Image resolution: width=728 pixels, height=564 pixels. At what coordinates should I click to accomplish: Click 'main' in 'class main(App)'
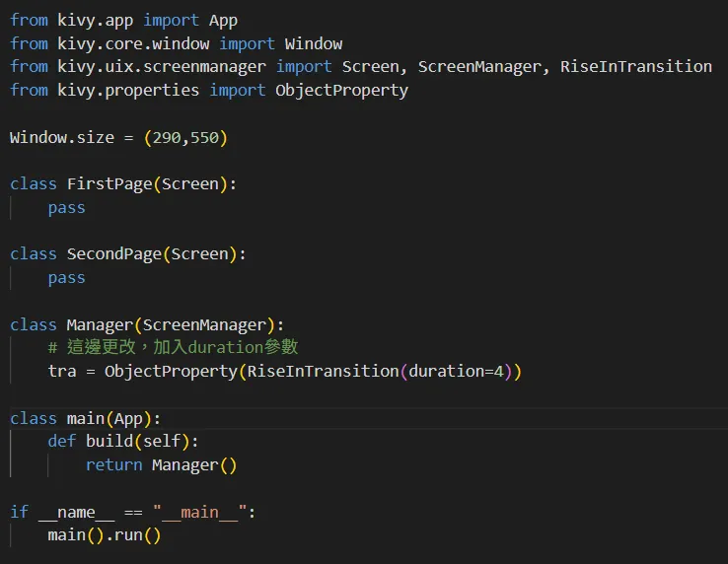pos(86,419)
